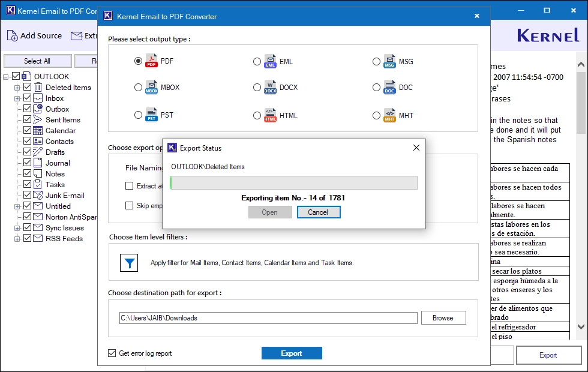Click the export progress bar
Screen dimensions: 588x372
click(293, 182)
